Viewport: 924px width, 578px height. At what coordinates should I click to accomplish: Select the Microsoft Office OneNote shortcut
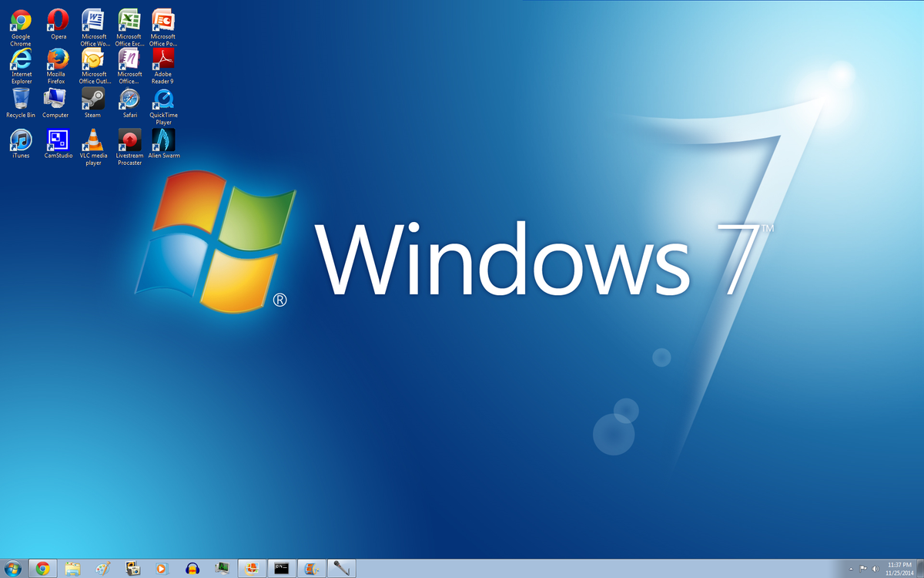coord(129,66)
